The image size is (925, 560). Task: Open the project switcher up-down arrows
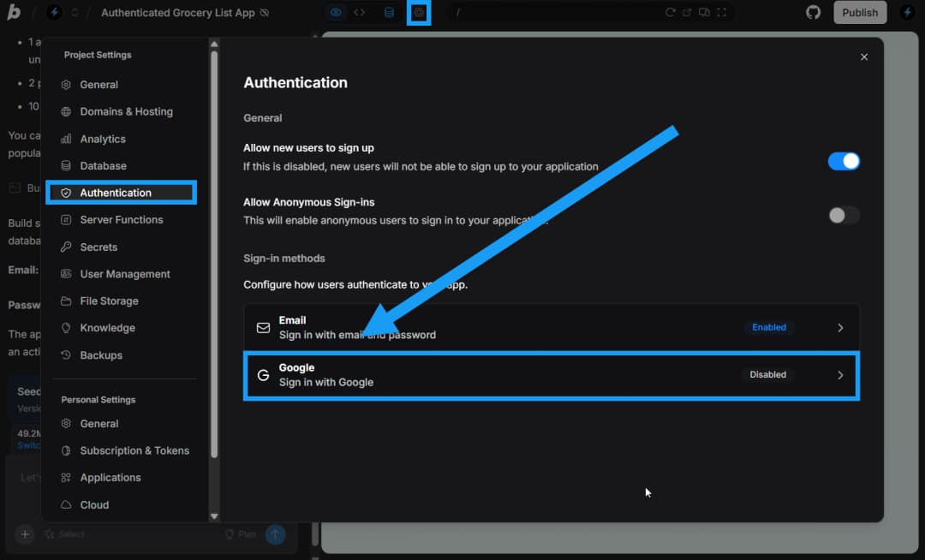pyautogui.click(x=75, y=12)
